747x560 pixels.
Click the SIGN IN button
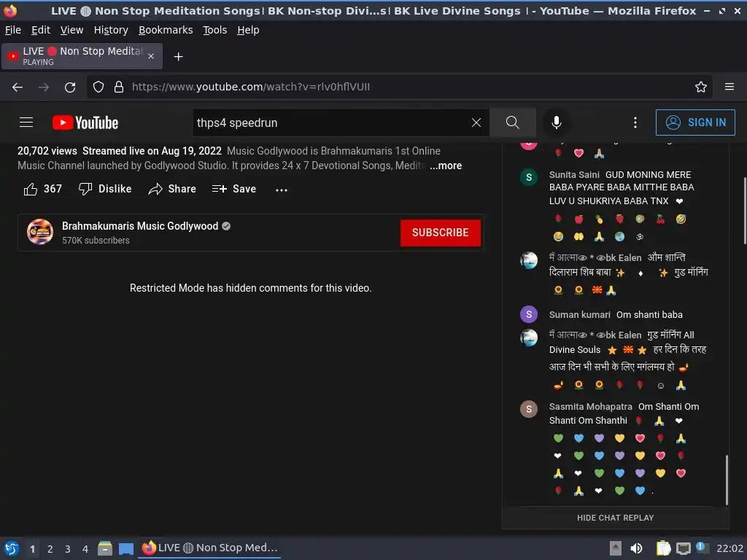point(695,122)
